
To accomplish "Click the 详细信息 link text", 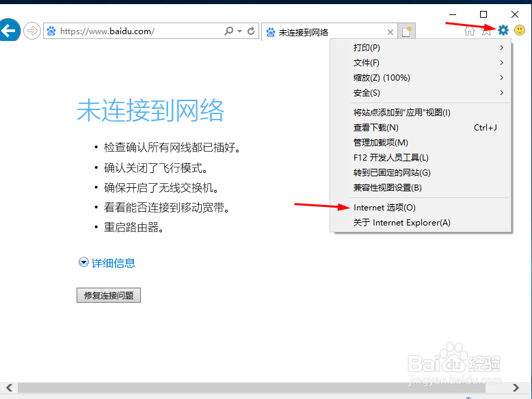I will pos(114,263).
